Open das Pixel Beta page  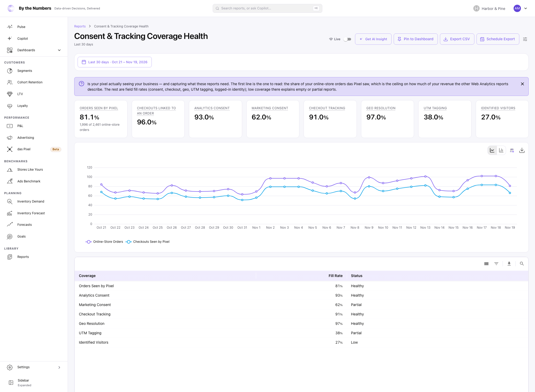(x=34, y=149)
